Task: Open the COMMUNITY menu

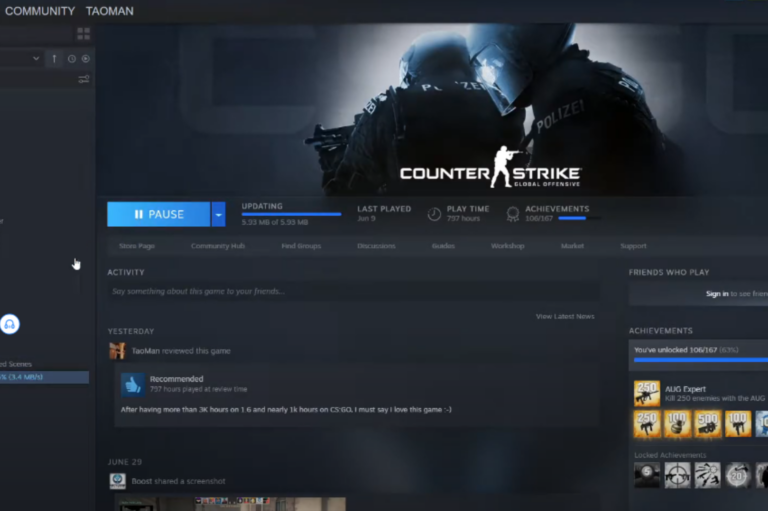Action: [40, 11]
